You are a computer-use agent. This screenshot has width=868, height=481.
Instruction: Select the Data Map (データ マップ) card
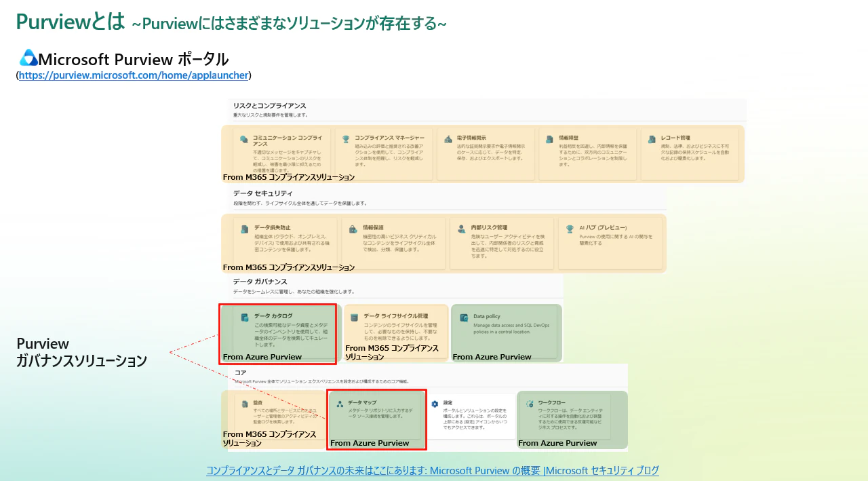tap(376, 419)
